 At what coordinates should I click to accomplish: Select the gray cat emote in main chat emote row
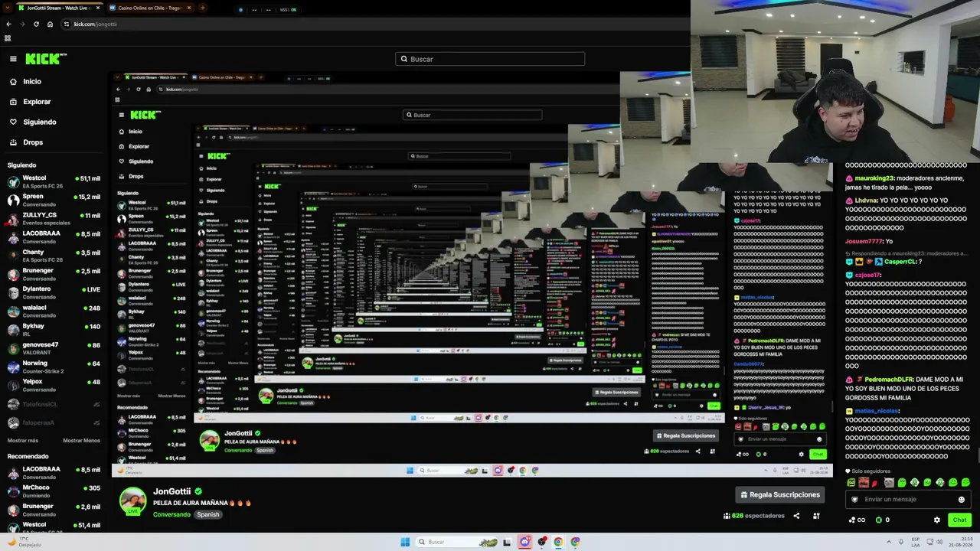(x=889, y=483)
